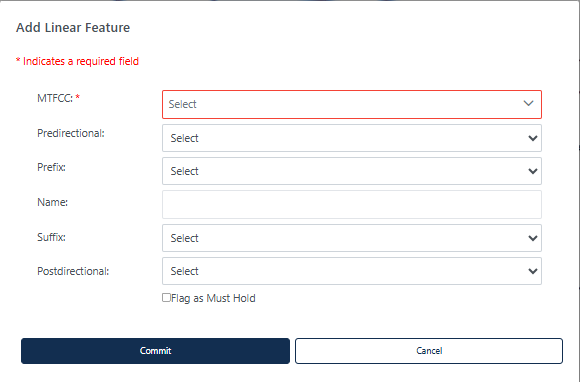
Task: Click the 'Predirectional:' field label
Action: [71, 133]
